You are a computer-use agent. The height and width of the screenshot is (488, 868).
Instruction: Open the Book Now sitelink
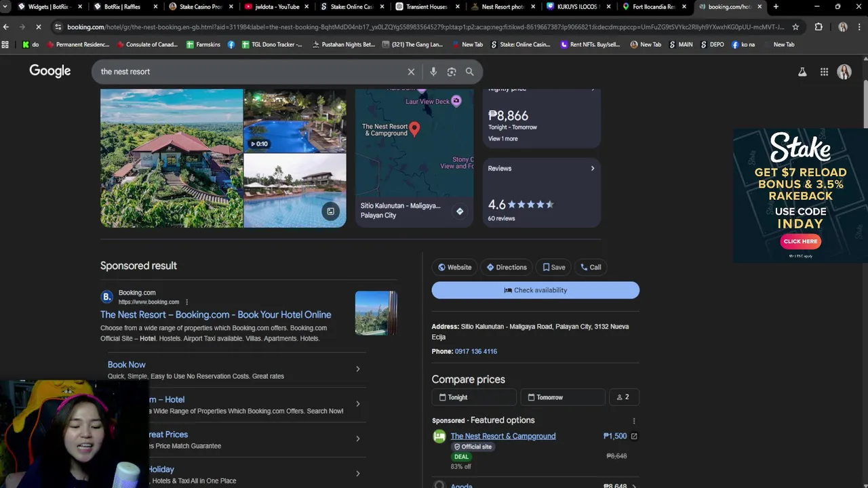(127, 365)
